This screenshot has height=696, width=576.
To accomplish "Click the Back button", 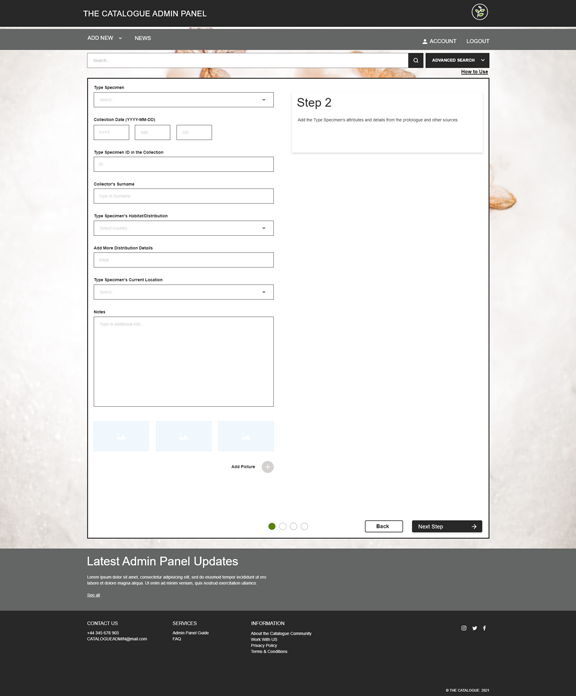I will coord(384,526).
